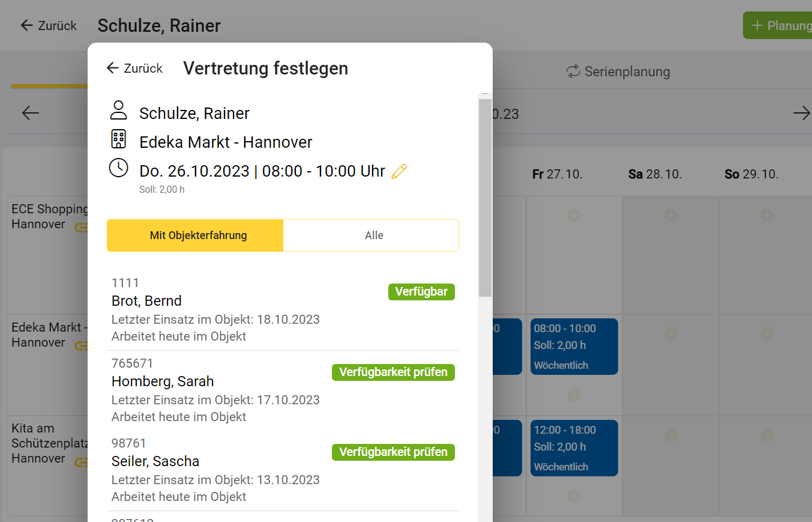The image size is (812, 522).
Task: Click the Verfügbar badge for Brot, Bernd
Action: click(421, 292)
